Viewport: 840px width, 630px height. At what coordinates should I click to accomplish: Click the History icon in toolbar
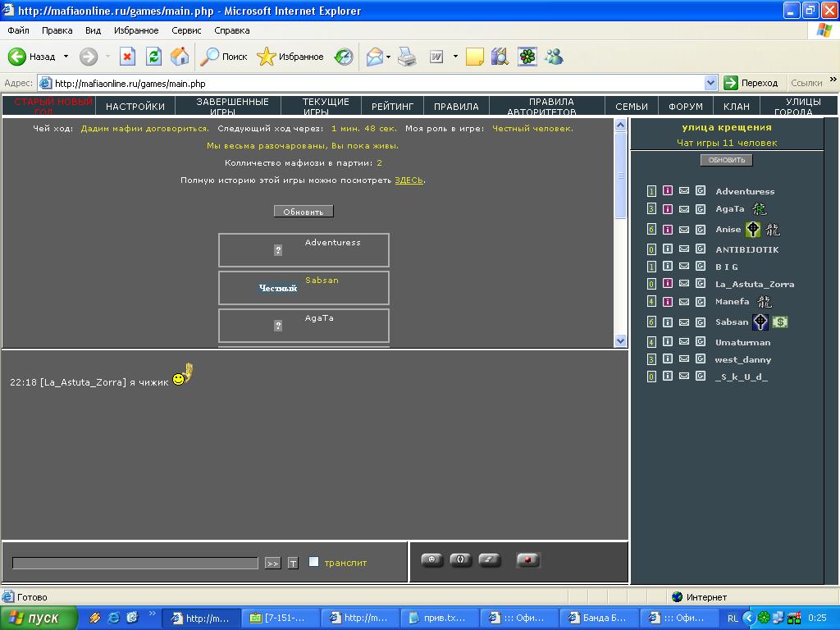(344, 57)
